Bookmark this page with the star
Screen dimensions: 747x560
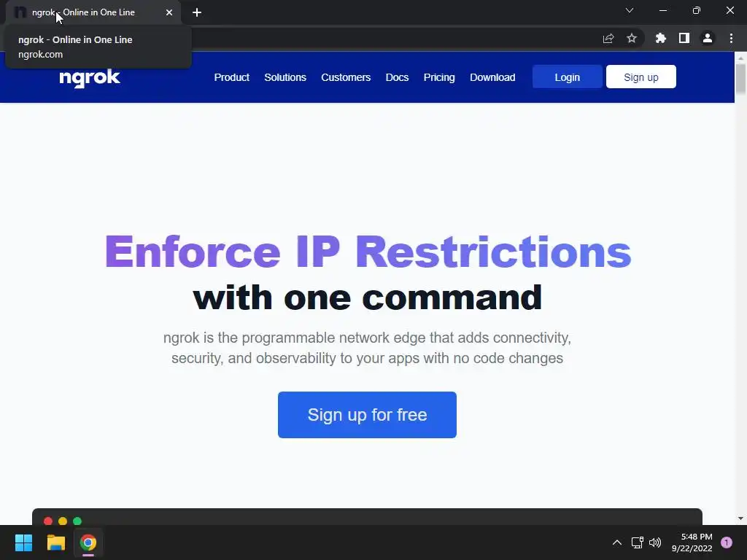(x=632, y=38)
